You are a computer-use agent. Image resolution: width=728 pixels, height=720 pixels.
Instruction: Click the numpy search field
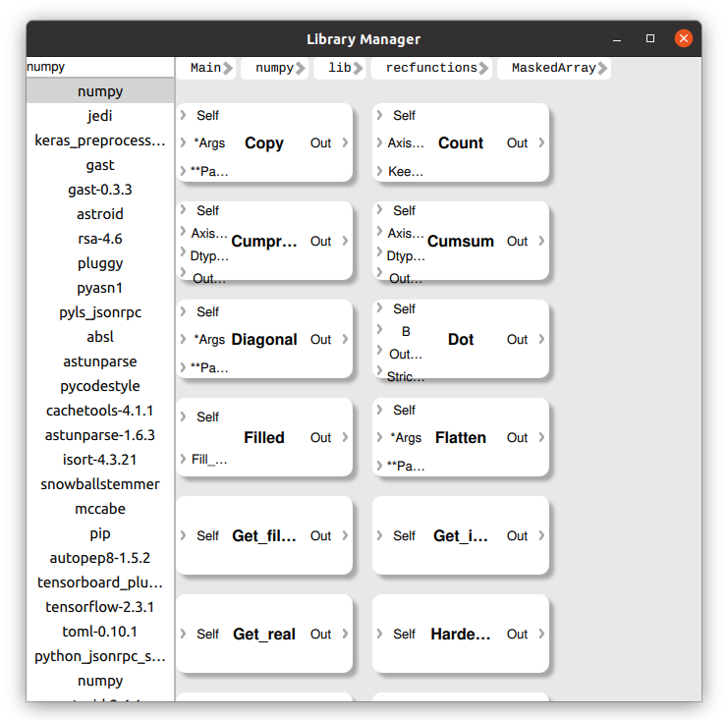coord(100,67)
